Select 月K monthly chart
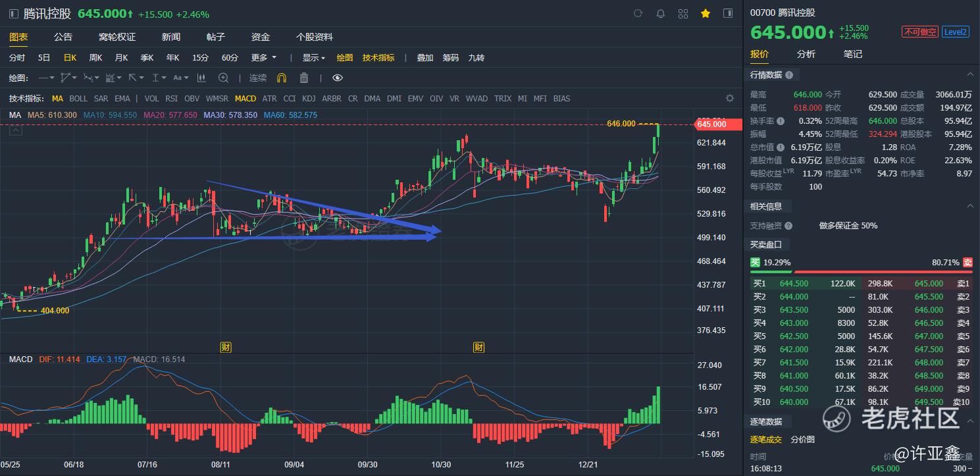 121,58
